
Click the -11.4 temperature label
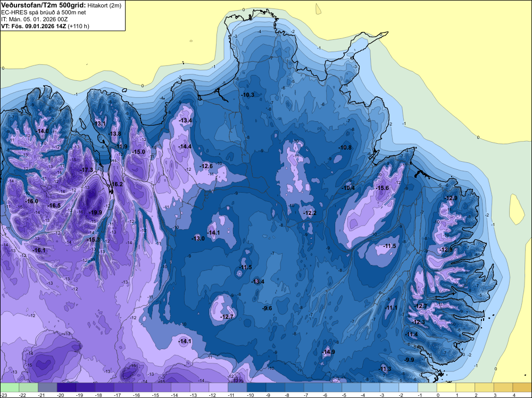(412, 334)
